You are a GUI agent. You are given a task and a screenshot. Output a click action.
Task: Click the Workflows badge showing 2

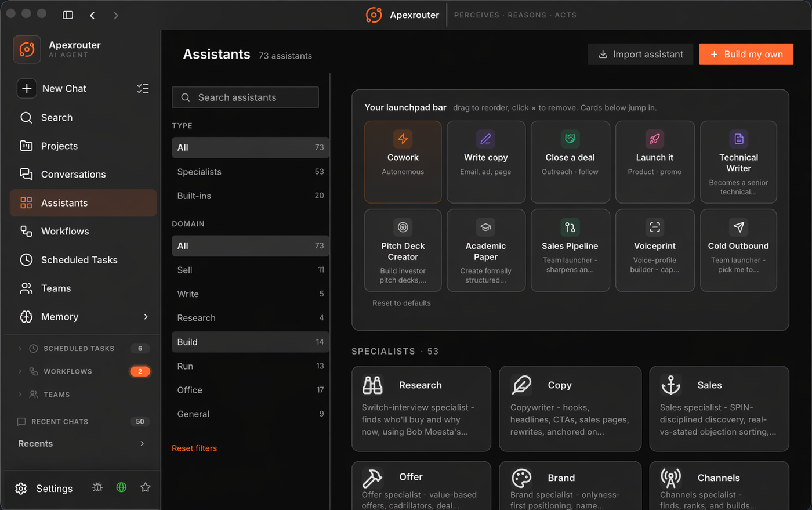[x=140, y=371]
